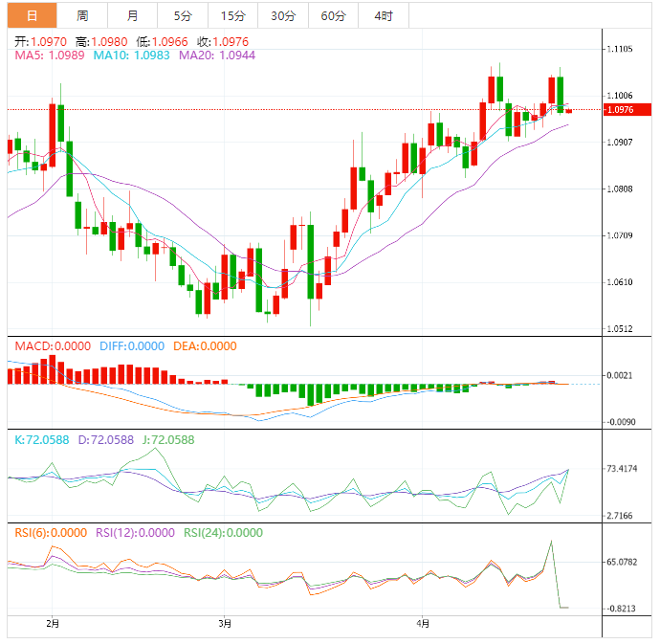Click the RSI(6) indicator label
This screenshot has width=660, height=644.
(x=50, y=533)
